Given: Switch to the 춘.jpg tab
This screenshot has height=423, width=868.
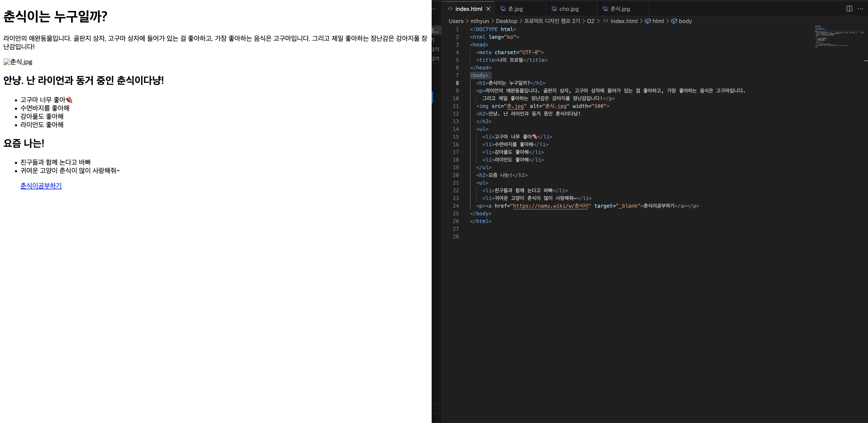Looking at the screenshot, I should (515, 9).
